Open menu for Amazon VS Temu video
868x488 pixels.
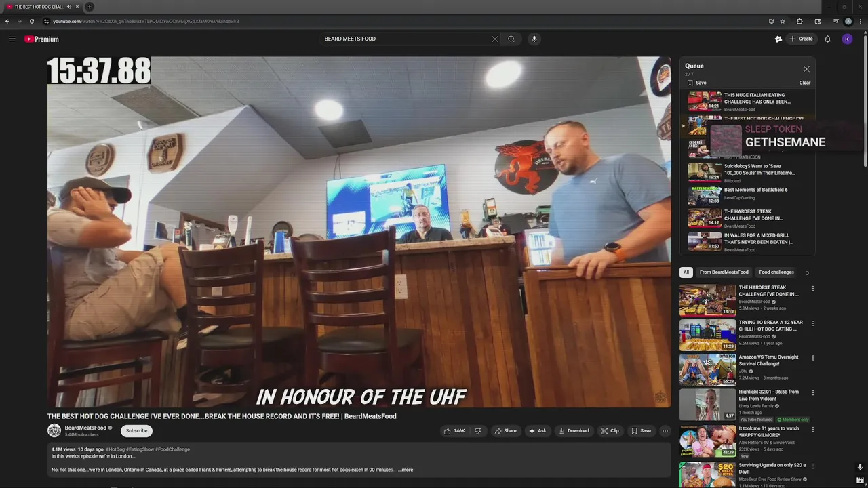point(812,358)
